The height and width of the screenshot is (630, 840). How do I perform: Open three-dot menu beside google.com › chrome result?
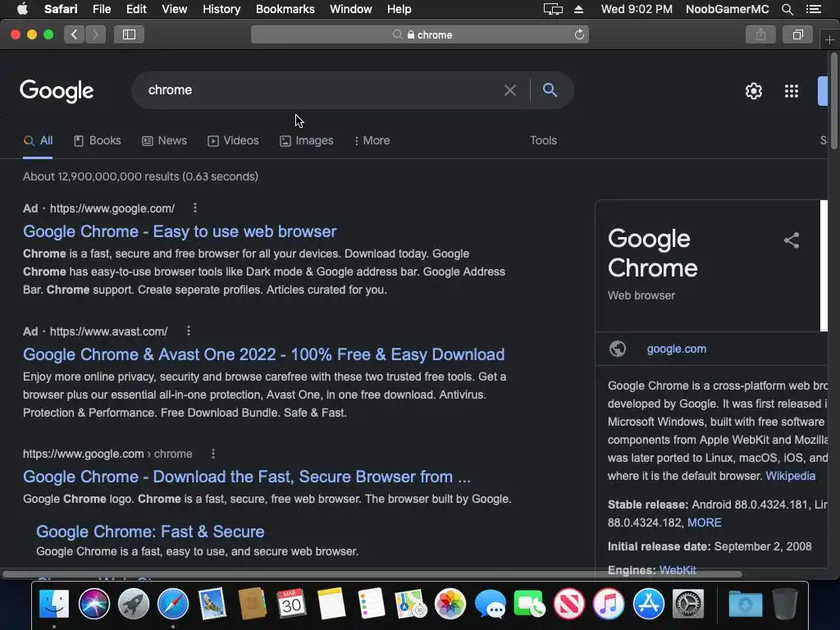(213, 454)
